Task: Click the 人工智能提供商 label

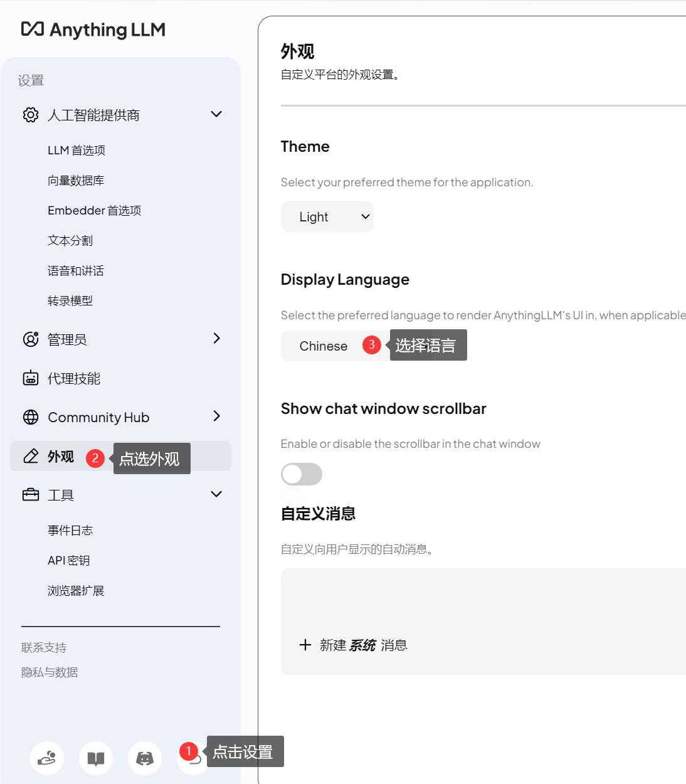Action: pyautogui.click(x=93, y=115)
